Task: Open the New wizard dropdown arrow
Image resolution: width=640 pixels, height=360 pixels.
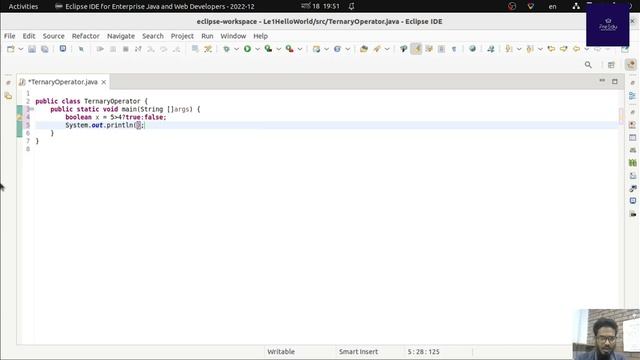Action: pyautogui.click(x=20, y=49)
